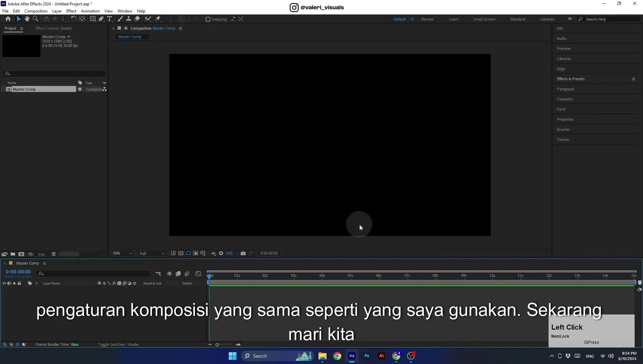Screen dimensions: 643x364
Task: Open grid and guide options button
Action: [x=203, y=253]
